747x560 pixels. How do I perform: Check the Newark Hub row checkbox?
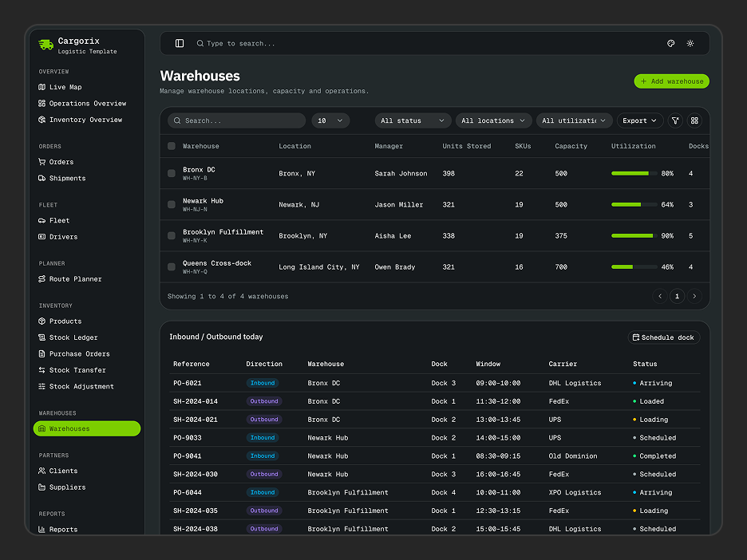coord(172,205)
